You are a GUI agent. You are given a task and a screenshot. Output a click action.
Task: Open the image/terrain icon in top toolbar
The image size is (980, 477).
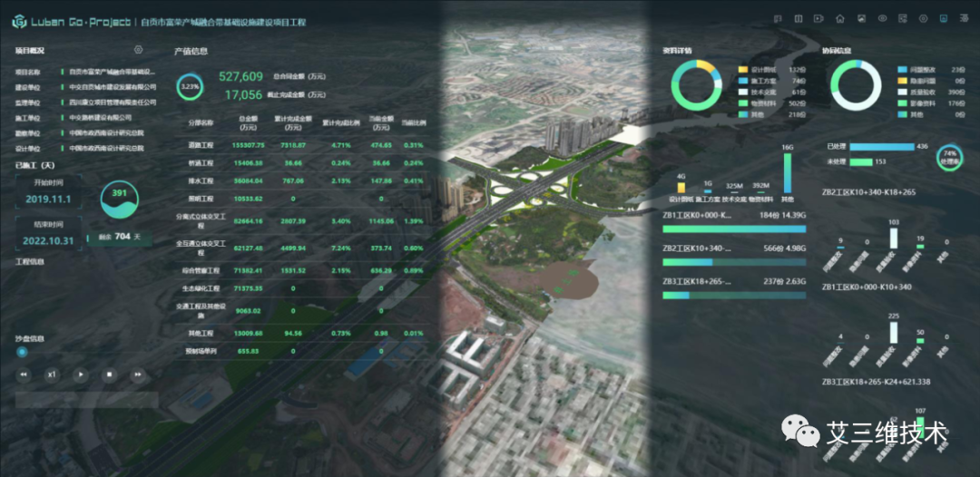tap(861, 18)
